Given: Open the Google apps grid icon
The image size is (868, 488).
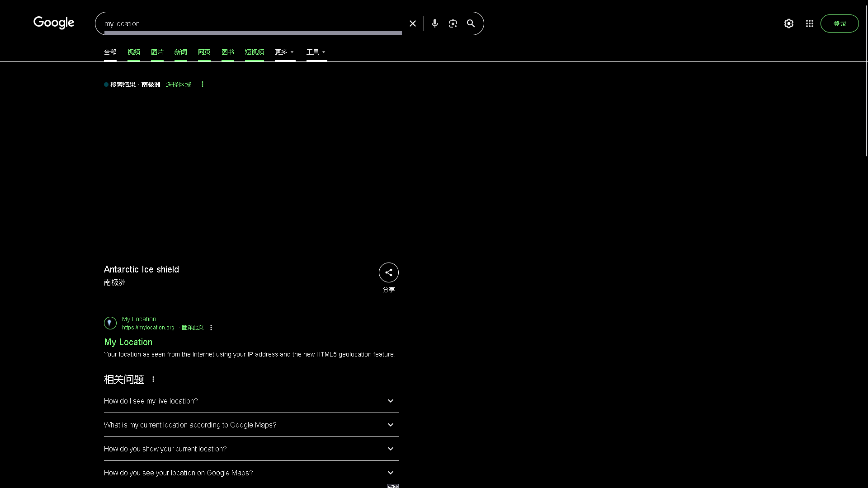Looking at the screenshot, I should click(x=809, y=23).
